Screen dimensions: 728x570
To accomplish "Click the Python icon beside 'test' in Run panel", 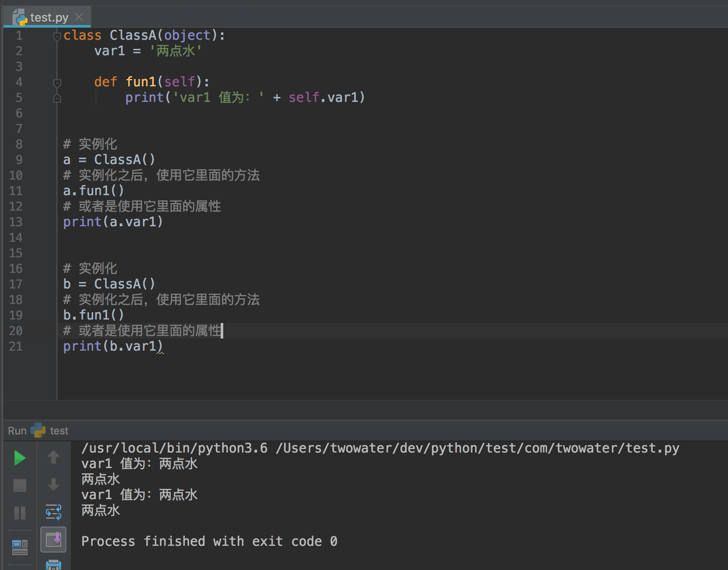I will pyautogui.click(x=38, y=430).
